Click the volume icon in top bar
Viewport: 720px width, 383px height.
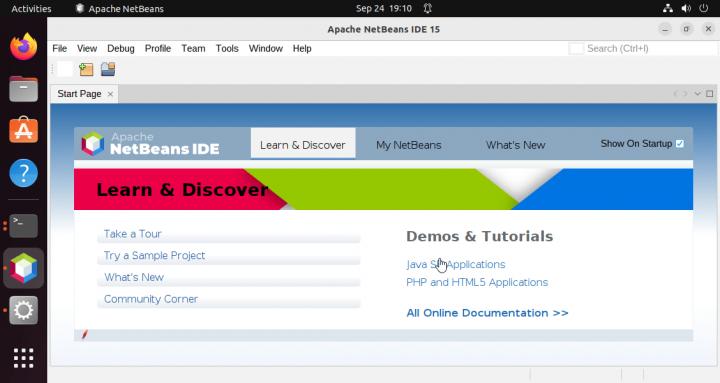686,8
